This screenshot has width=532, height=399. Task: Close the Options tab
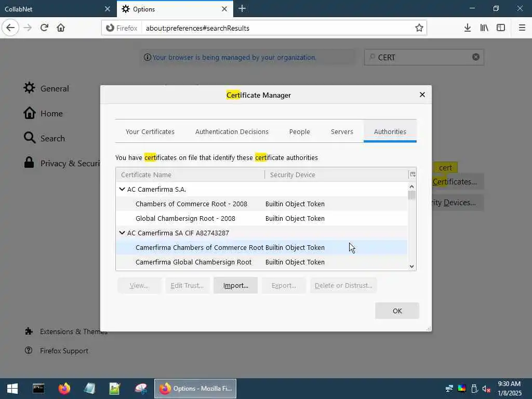(224, 9)
